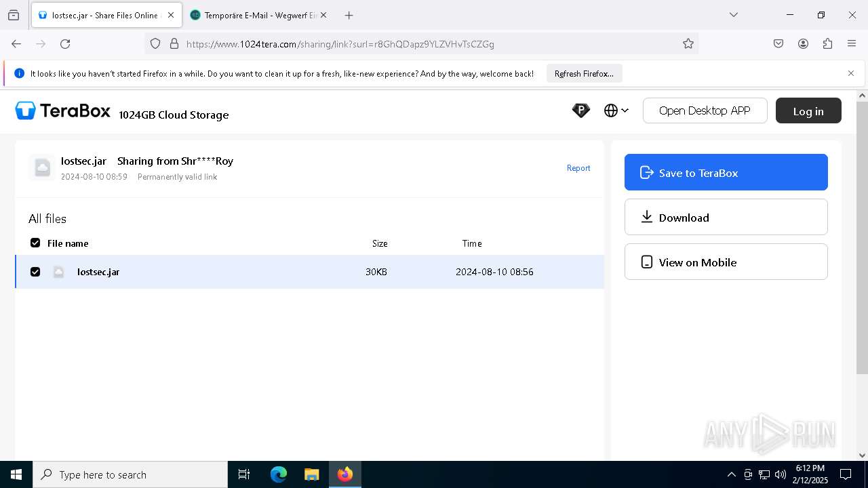Image resolution: width=868 pixels, height=488 pixels.
Task: Click the network tray icon
Action: tap(764, 474)
